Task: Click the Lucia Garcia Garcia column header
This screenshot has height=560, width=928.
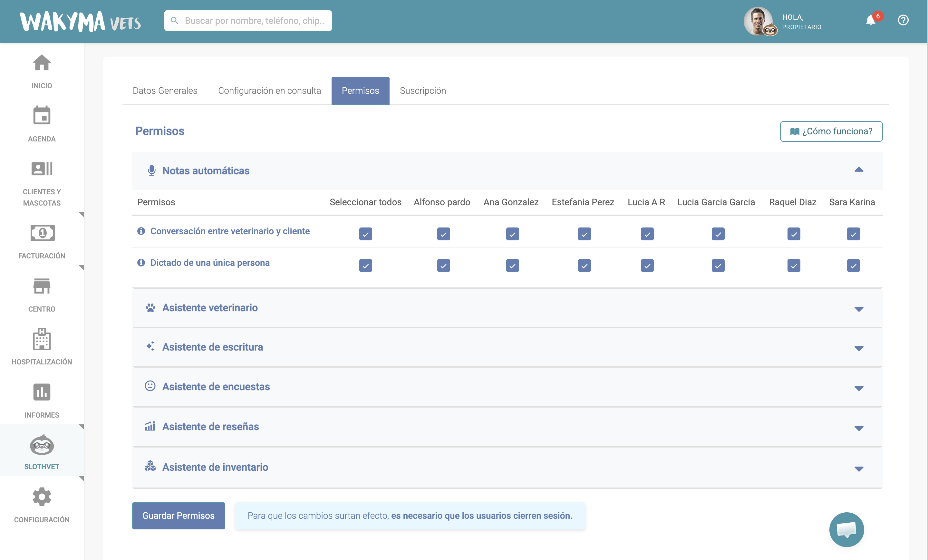Action: coord(716,202)
